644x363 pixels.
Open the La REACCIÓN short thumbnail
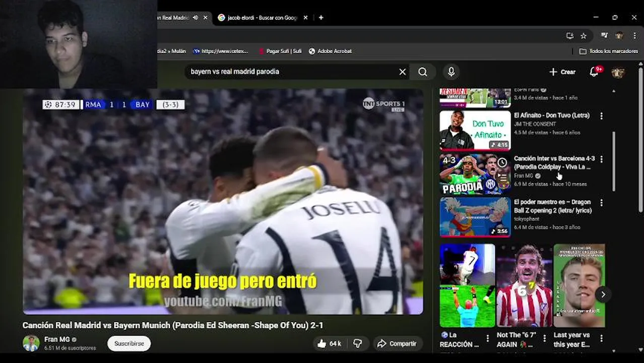(467, 286)
